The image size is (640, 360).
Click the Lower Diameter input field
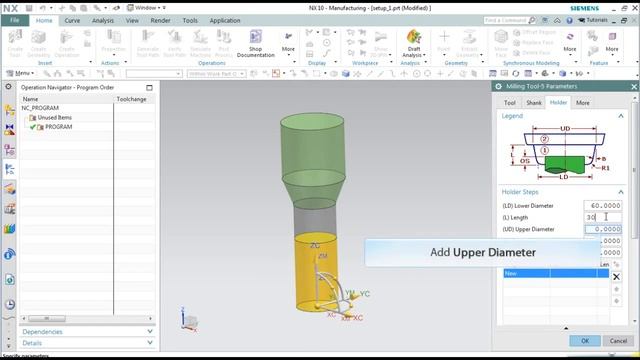603,206
